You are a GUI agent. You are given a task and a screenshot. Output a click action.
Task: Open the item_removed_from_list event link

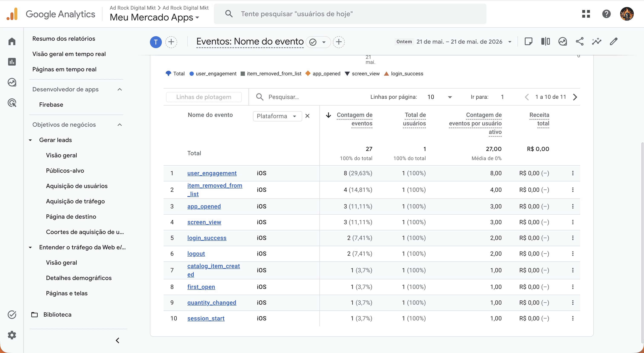pos(215,190)
